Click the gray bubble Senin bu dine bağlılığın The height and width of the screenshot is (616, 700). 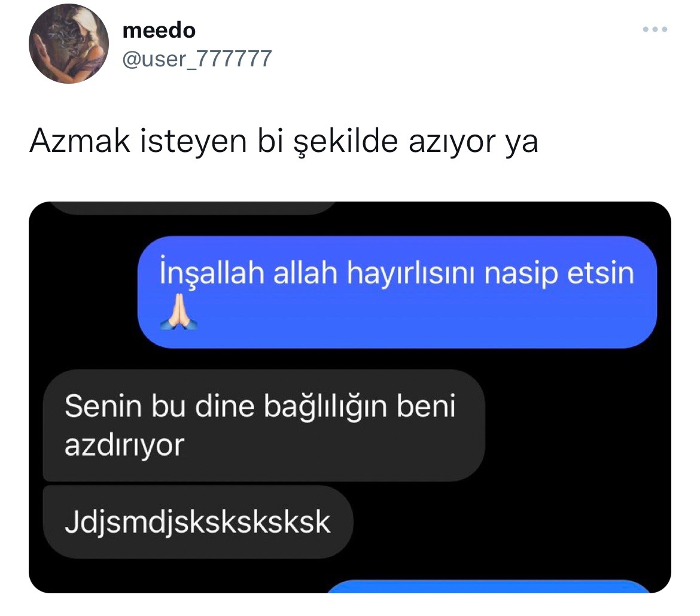[263, 425]
